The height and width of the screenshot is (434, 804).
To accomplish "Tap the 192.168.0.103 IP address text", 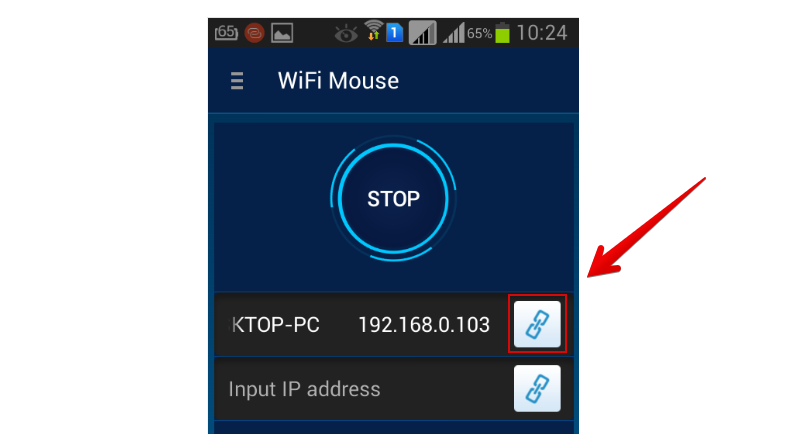I will pyautogui.click(x=424, y=325).
